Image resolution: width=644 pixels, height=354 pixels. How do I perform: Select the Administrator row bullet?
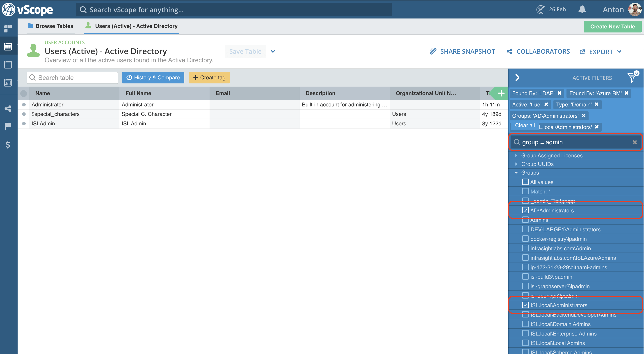click(x=24, y=105)
